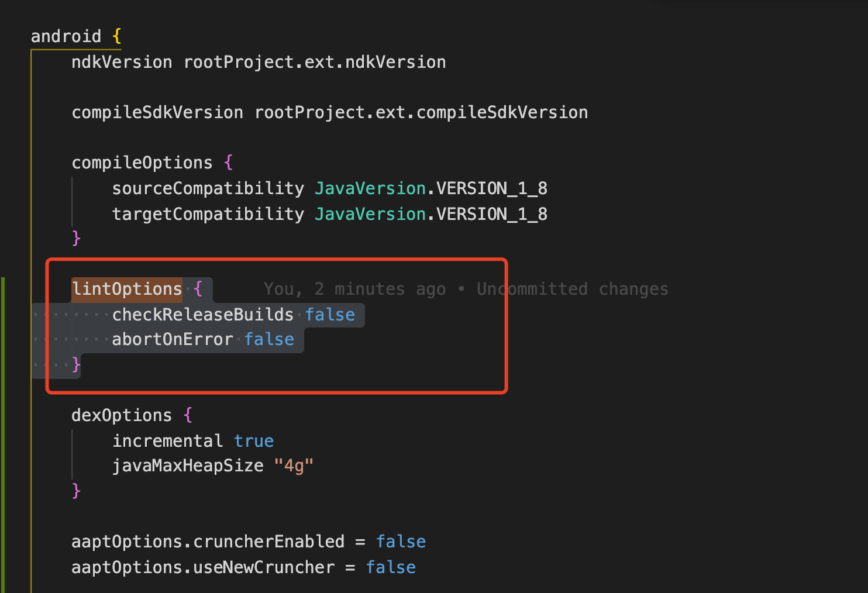Click 'true' after incremental
The width and height of the screenshot is (868, 593).
pos(254,441)
